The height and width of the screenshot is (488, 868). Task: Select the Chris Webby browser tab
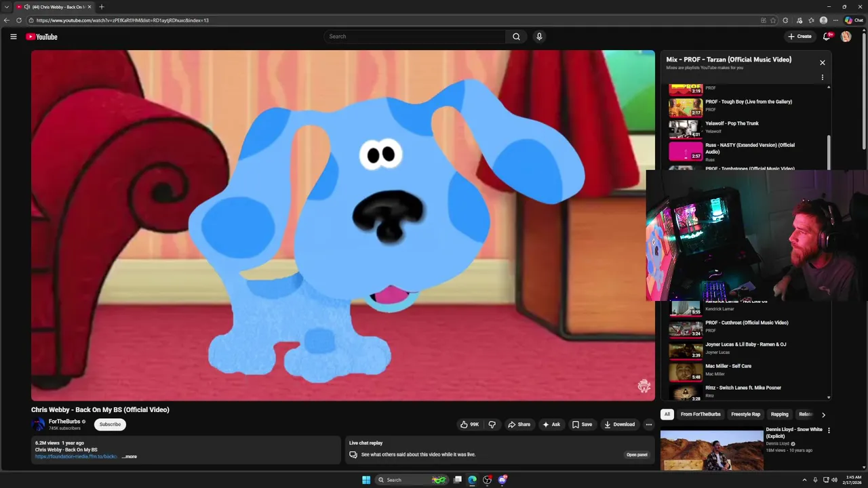coord(54,7)
